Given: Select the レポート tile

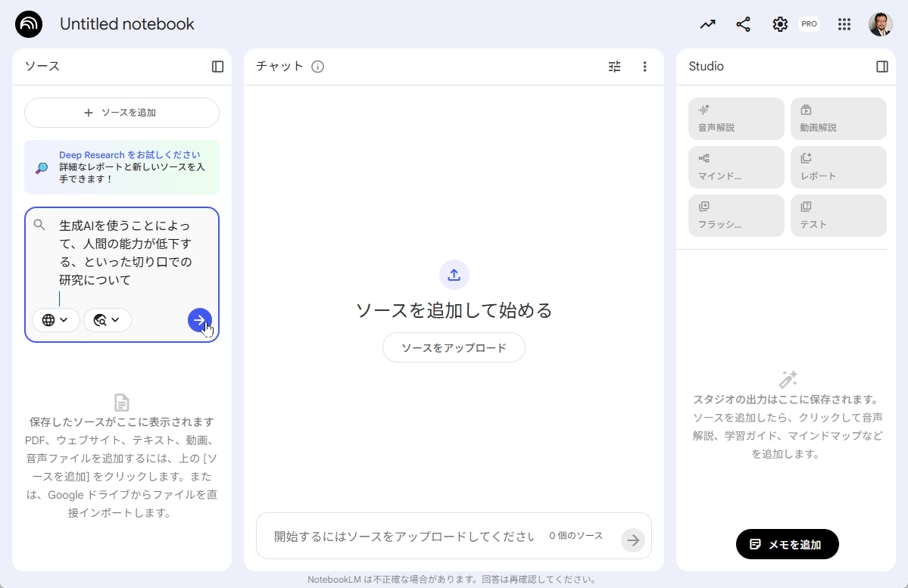Looking at the screenshot, I should click(838, 167).
